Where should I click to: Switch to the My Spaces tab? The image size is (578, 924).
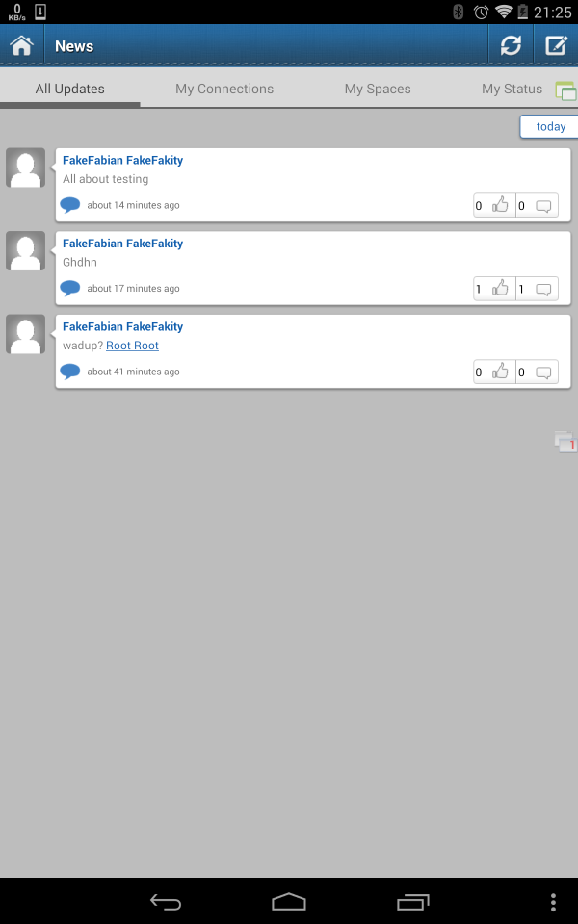378,89
